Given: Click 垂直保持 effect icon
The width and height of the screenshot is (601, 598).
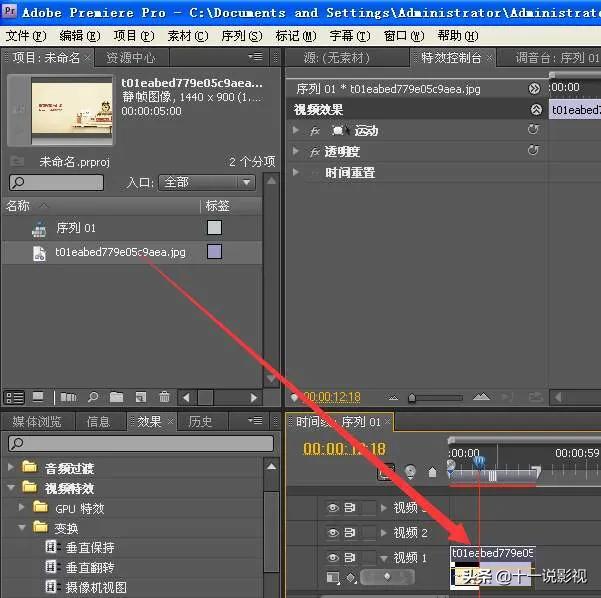Looking at the screenshot, I should click(x=51, y=547).
